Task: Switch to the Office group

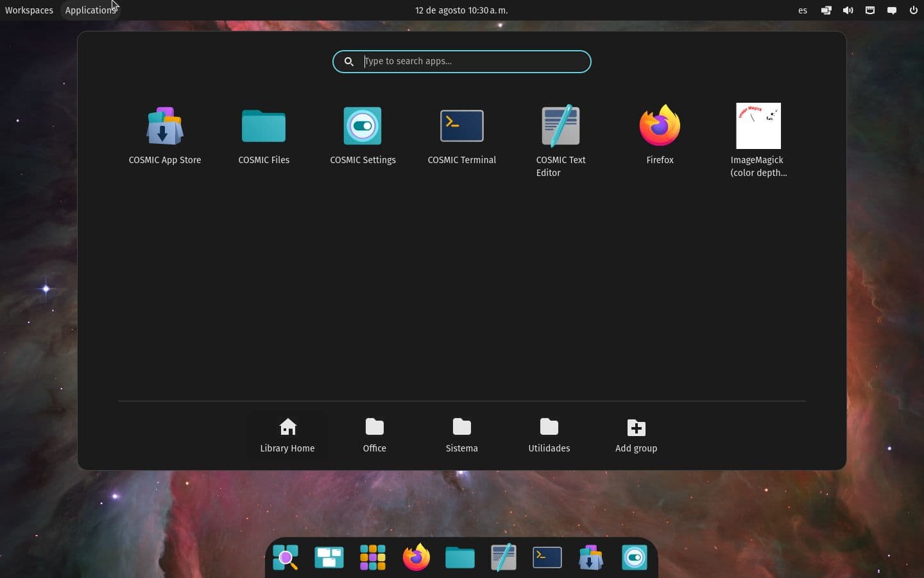Action: pyautogui.click(x=375, y=435)
